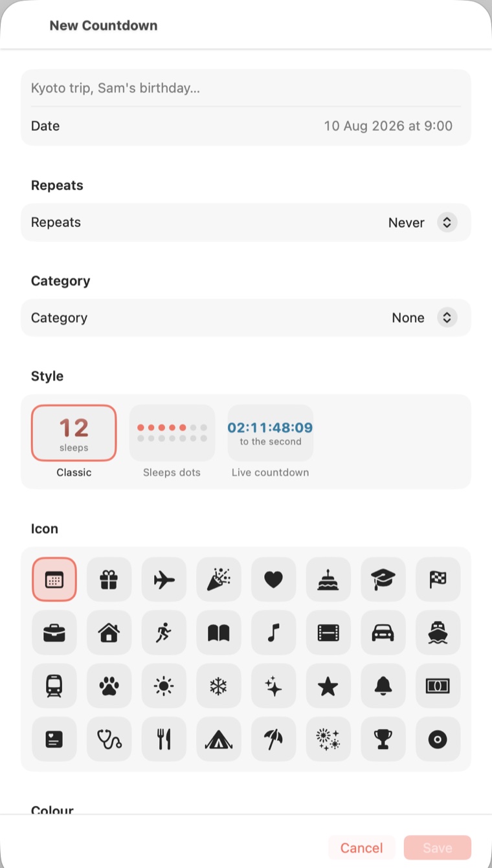Select the music note icon
The height and width of the screenshot is (868, 492).
click(x=274, y=633)
